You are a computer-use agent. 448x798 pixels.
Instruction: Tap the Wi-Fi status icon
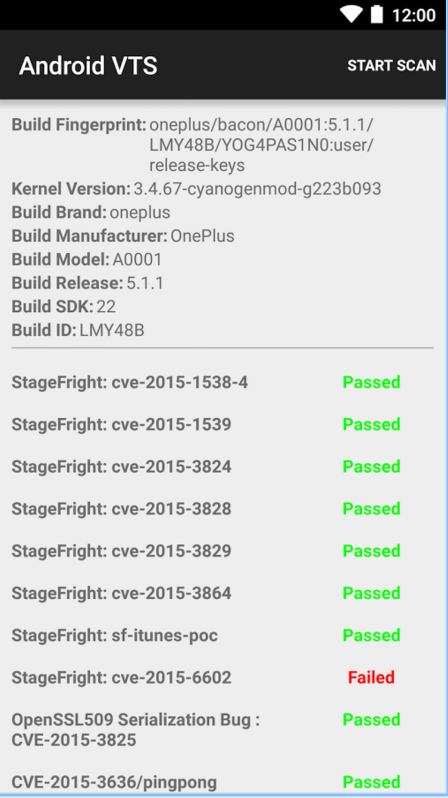click(x=351, y=14)
